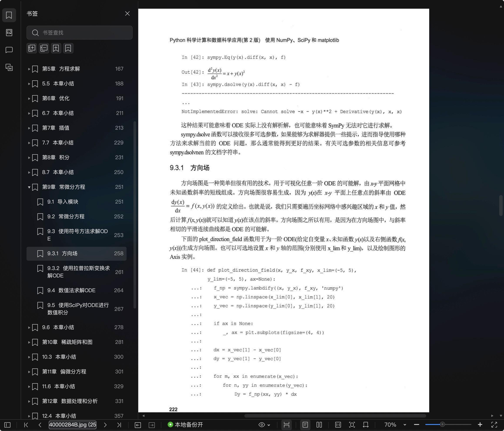Click the 本地备份开 backup status
This screenshot has width=504, height=431.
[185, 425]
